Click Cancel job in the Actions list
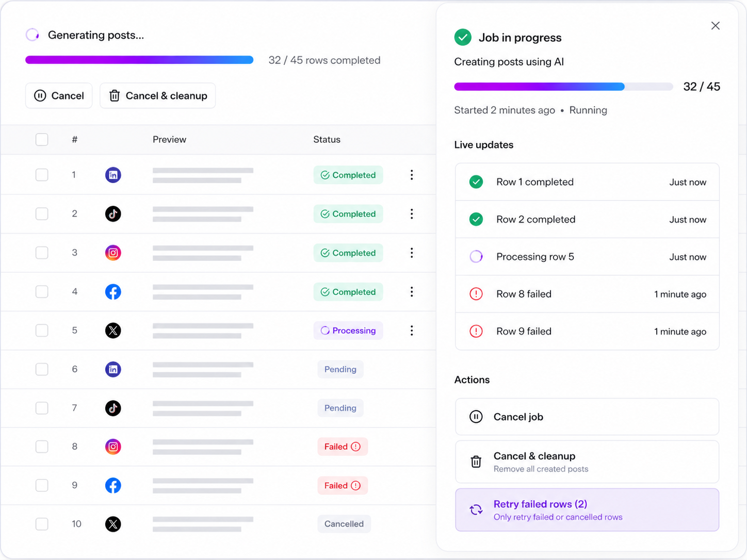The image size is (747, 560). pyautogui.click(x=587, y=417)
